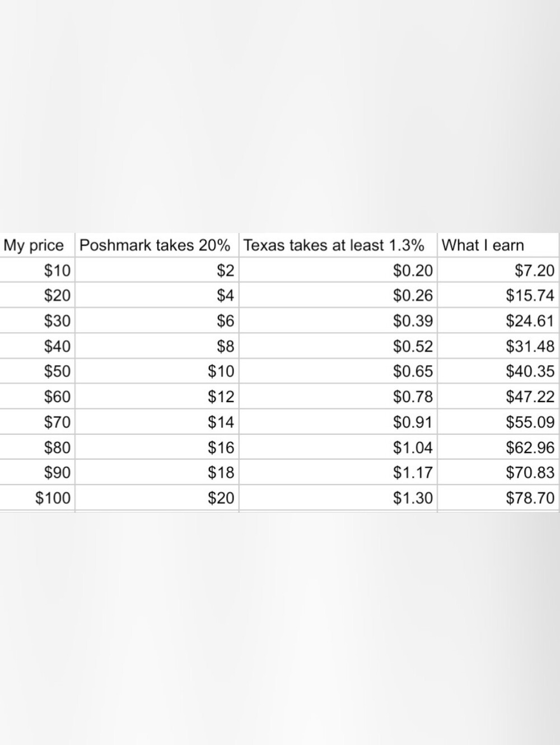Click the $0.20 Texas tax cell
This screenshot has width=560, height=745.
(338, 271)
